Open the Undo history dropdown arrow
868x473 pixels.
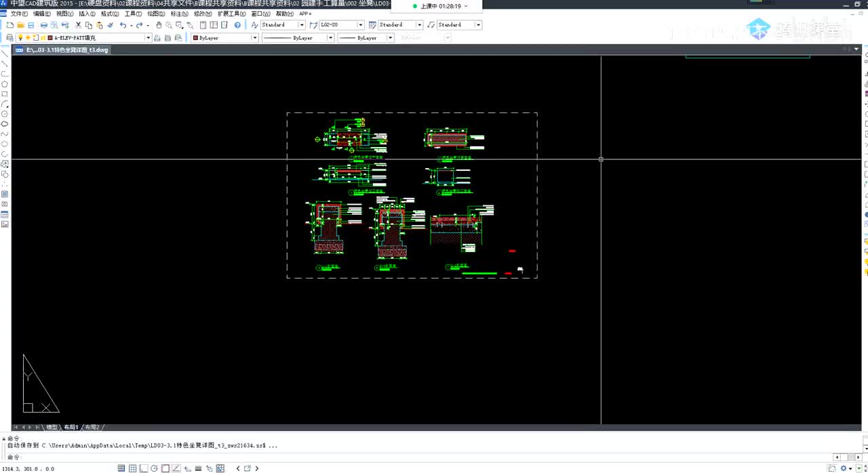131,25
